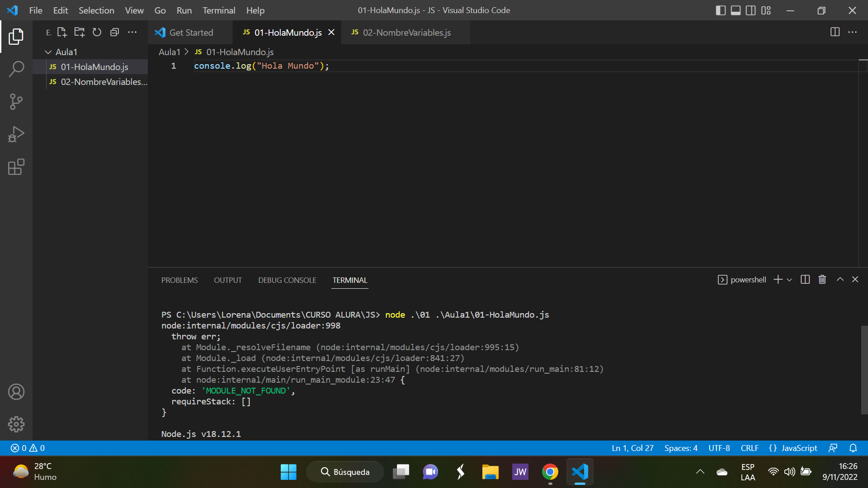
Task: Open 02-NombreVariables.js in Explorer tree
Action: click(90, 82)
